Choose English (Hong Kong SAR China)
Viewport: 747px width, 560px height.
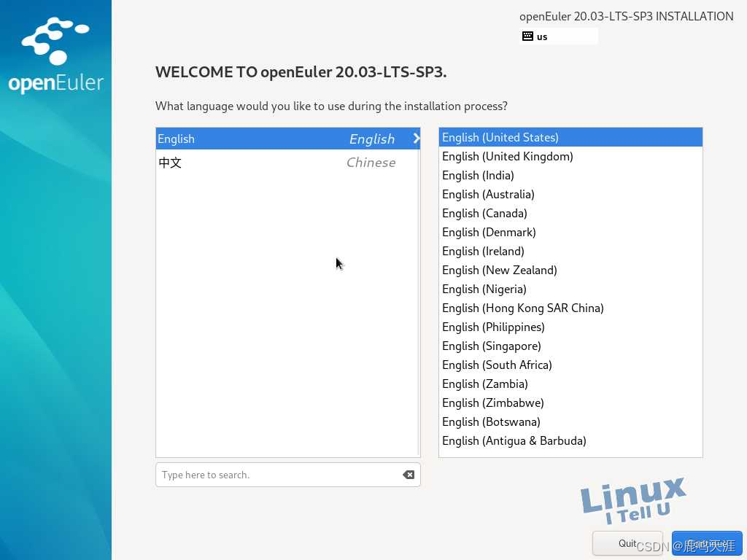point(570,308)
